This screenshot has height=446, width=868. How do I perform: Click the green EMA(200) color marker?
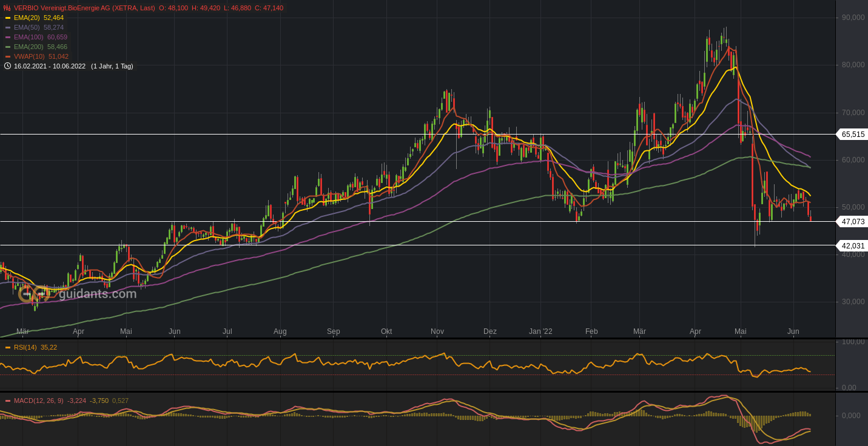click(8, 47)
